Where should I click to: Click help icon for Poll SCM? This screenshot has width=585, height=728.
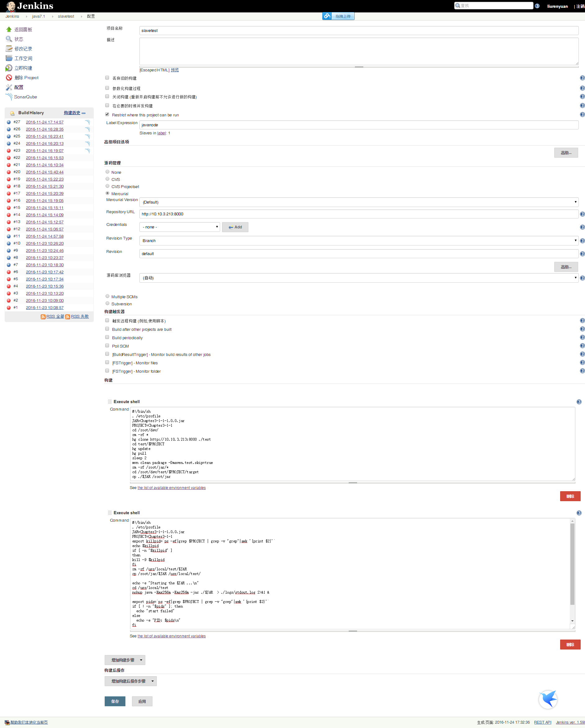(582, 346)
